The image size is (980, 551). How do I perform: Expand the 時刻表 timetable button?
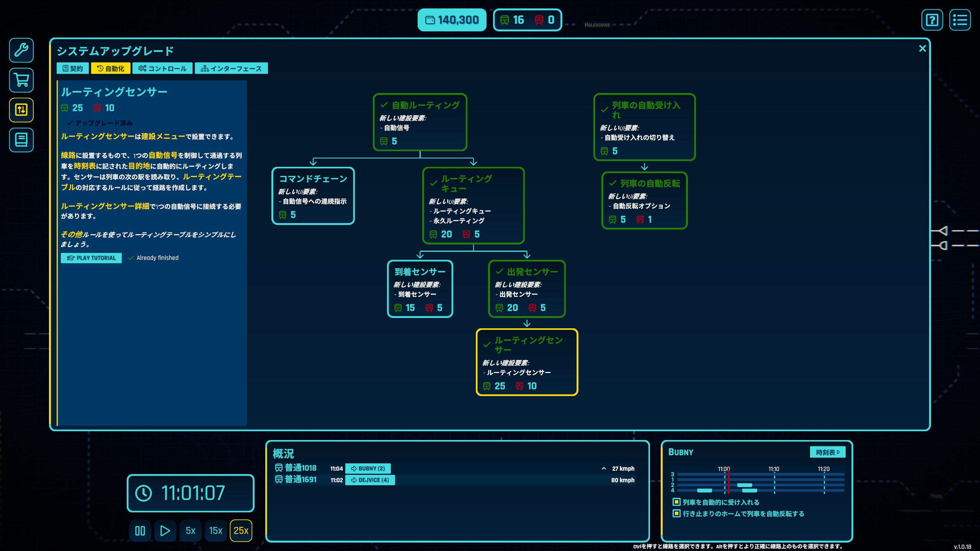coord(827,452)
